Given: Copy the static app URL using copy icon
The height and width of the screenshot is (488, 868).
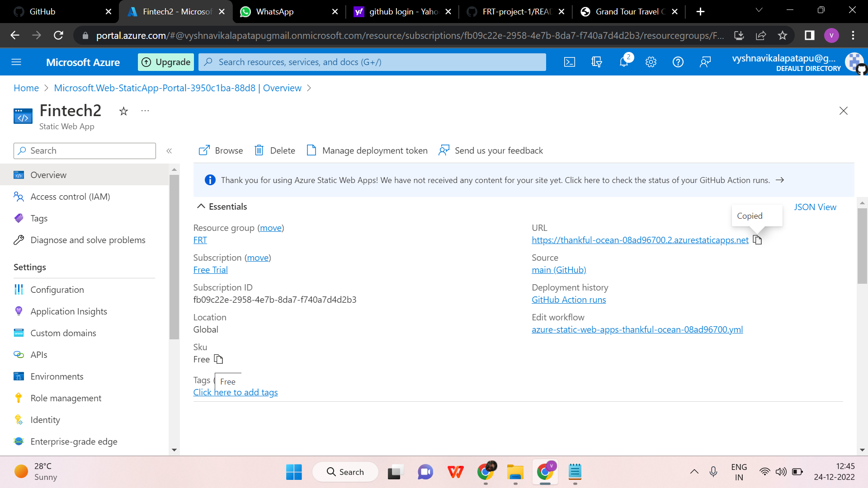Looking at the screenshot, I should point(757,240).
